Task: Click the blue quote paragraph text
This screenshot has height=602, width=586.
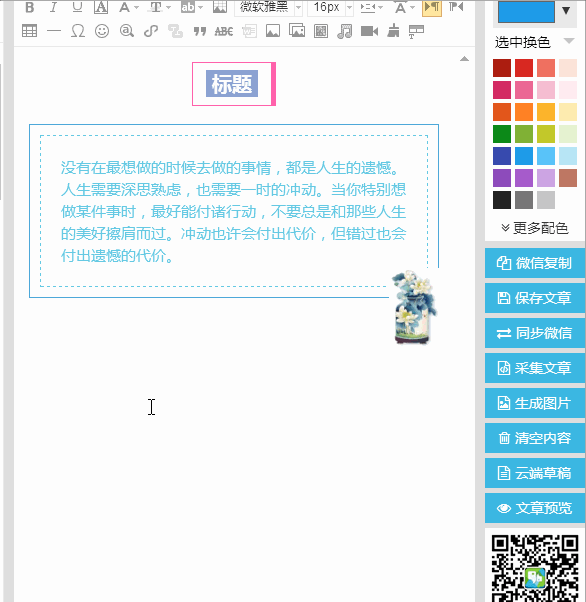Action: click(233, 212)
